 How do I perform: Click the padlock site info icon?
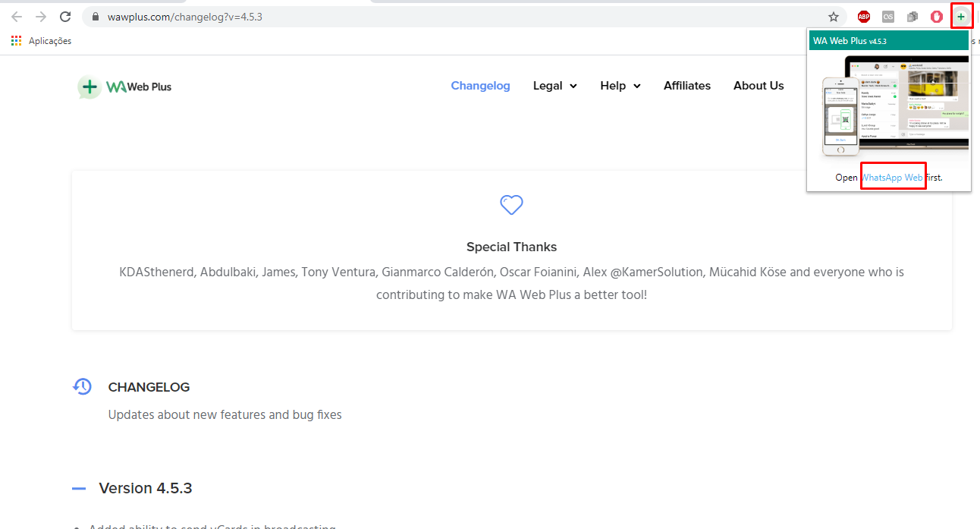(x=95, y=17)
